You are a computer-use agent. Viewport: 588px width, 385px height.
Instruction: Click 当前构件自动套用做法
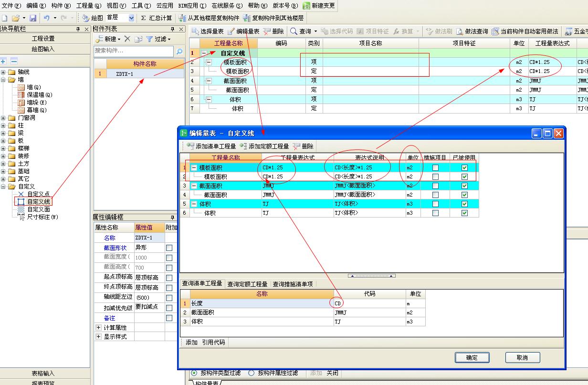pyautogui.click(x=525, y=31)
